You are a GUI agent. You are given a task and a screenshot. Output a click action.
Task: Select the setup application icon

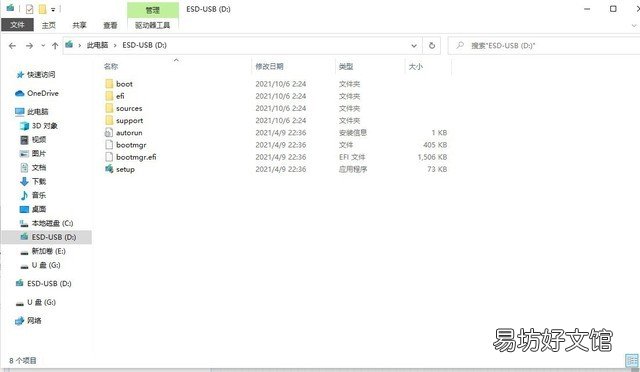click(x=109, y=169)
